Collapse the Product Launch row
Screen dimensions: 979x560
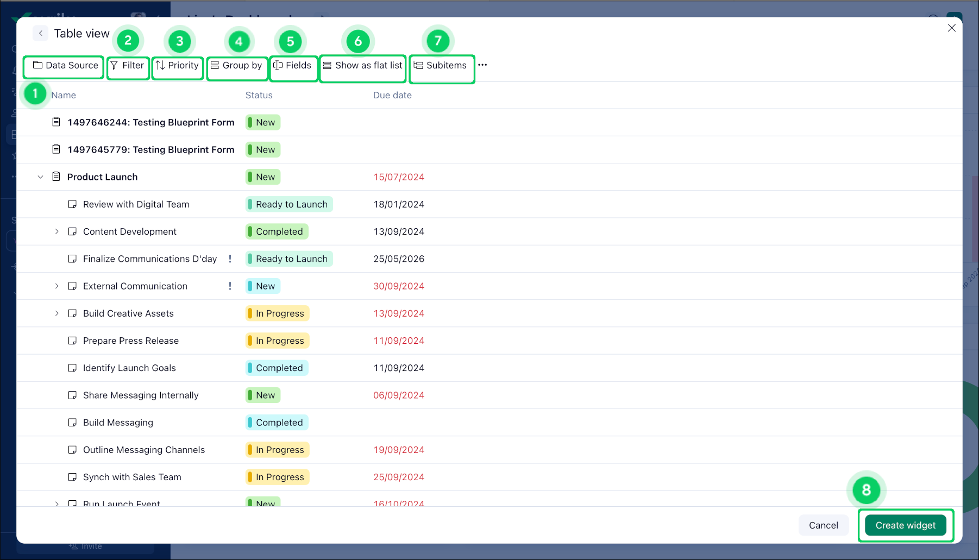40,177
